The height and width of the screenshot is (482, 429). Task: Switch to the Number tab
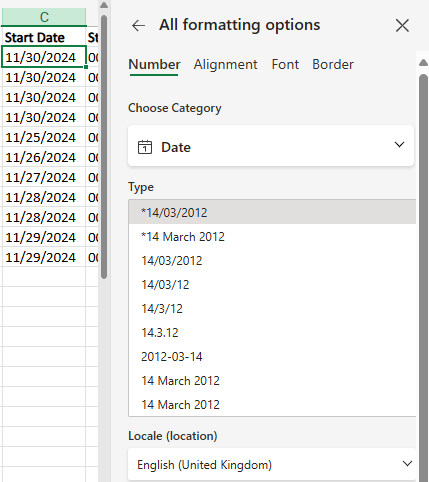[154, 64]
